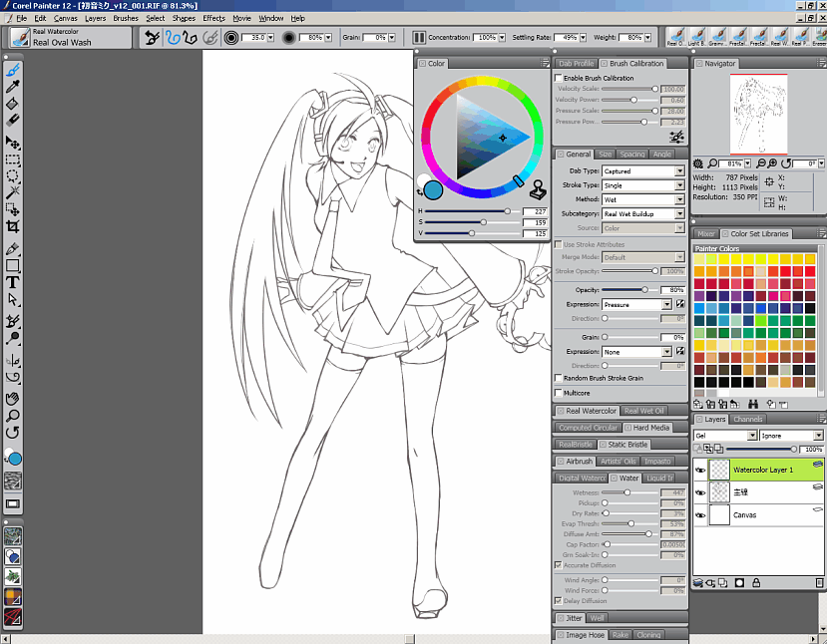Open the Stroke Type dropdown
Viewport: 827px width, 644px height.
[x=642, y=185]
